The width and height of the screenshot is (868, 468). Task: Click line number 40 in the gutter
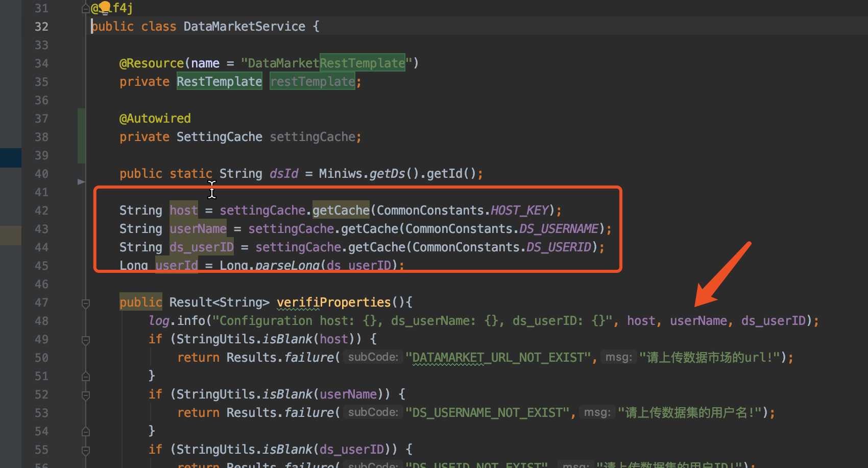coord(41,174)
